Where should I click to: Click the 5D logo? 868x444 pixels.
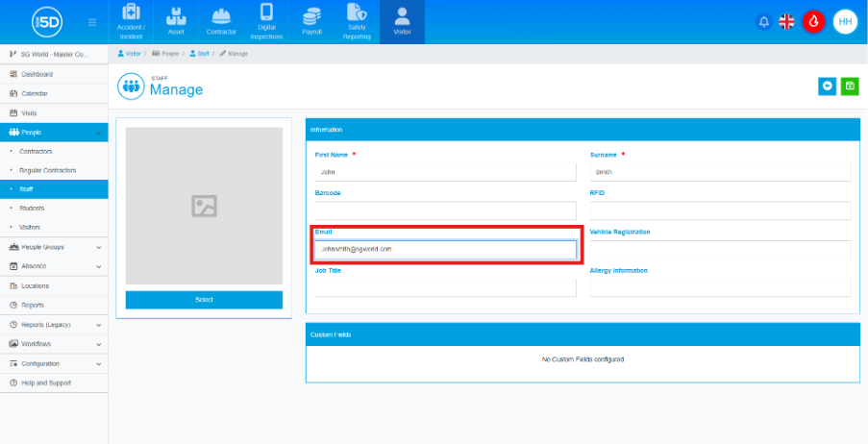pos(47,23)
